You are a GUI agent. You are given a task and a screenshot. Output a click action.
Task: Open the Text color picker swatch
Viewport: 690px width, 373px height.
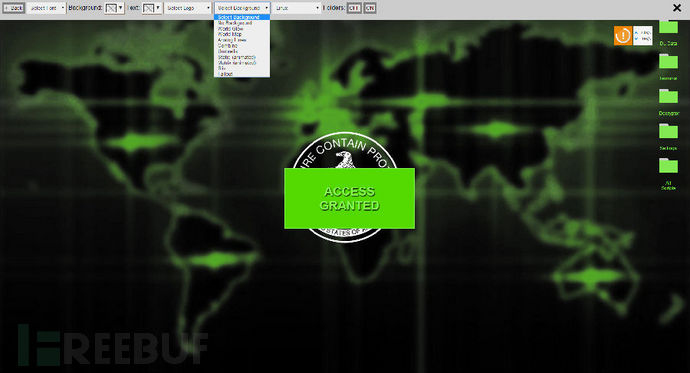pyautogui.click(x=152, y=8)
